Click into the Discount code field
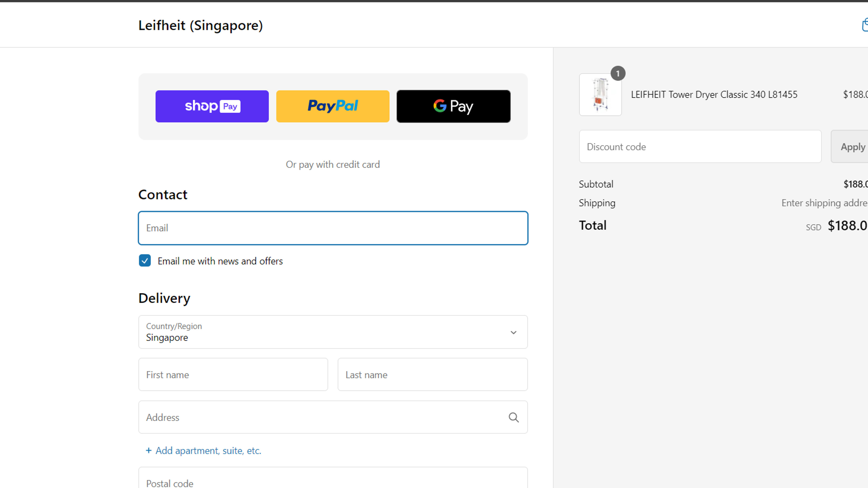Image resolution: width=868 pixels, height=488 pixels. (700, 146)
